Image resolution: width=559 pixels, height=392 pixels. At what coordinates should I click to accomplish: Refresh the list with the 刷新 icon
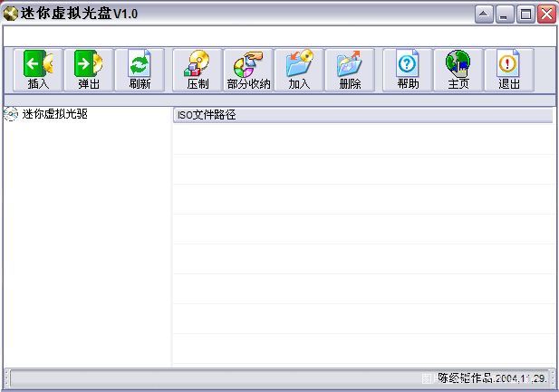140,70
